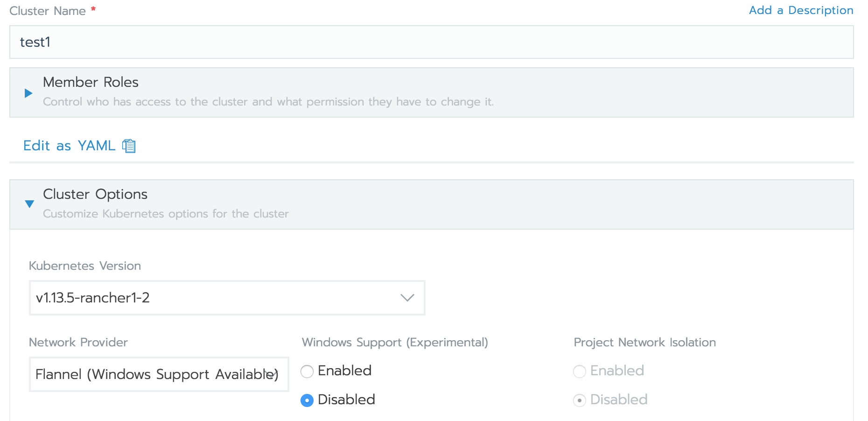Focus the Cluster Name field containing test1
Image resolution: width=868 pixels, height=421 pixels.
431,42
